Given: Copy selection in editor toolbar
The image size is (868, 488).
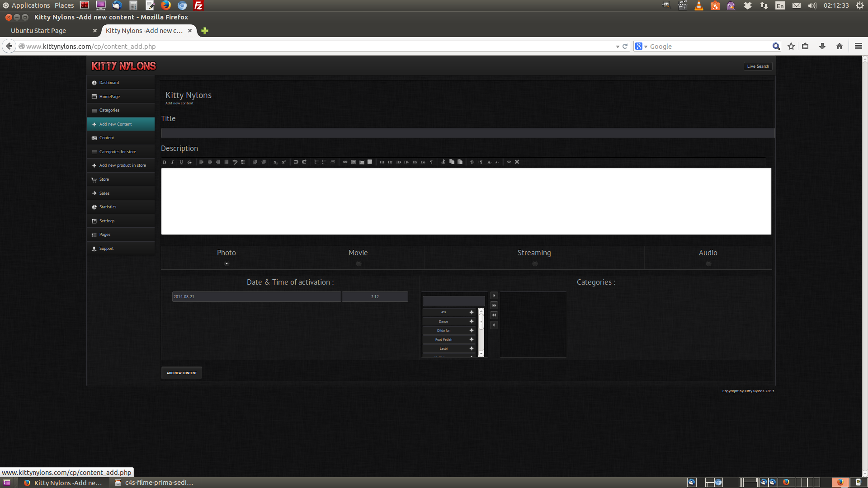Looking at the screenshot, I should pos(452,162).
